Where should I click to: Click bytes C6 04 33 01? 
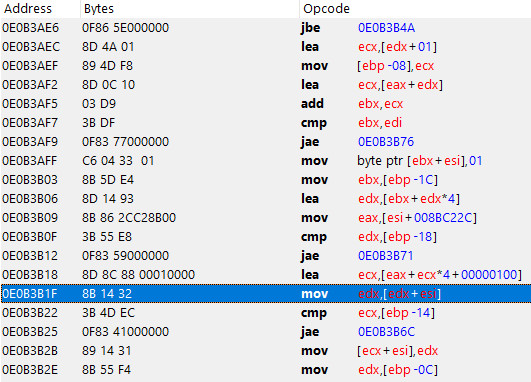click(118, 161)
